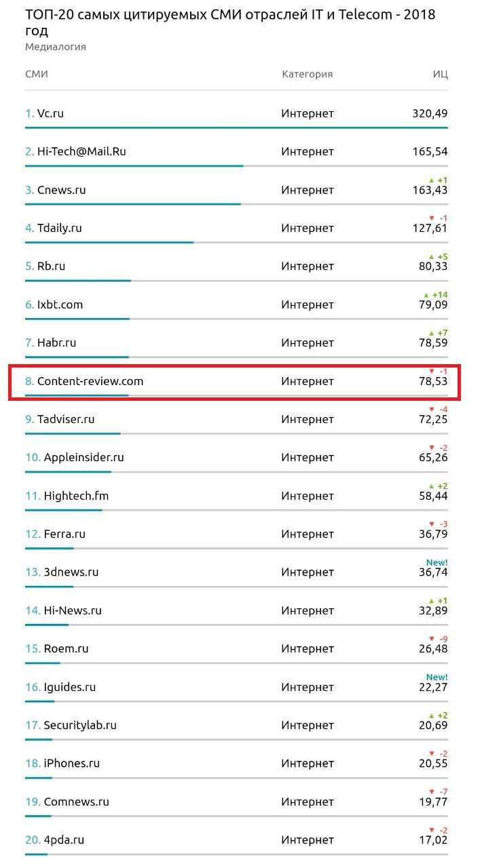Click the New! badge for 3dnews.ru
The width and height of the screenshot is (484, 868).
coord(436,562)
